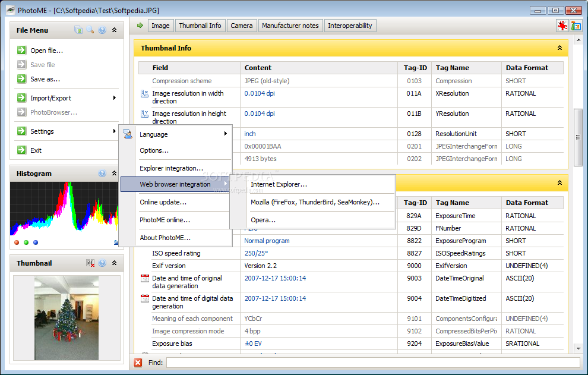
Task: Click the Tag-ID column header in Thumbnail Info
Action: point(415,68)
